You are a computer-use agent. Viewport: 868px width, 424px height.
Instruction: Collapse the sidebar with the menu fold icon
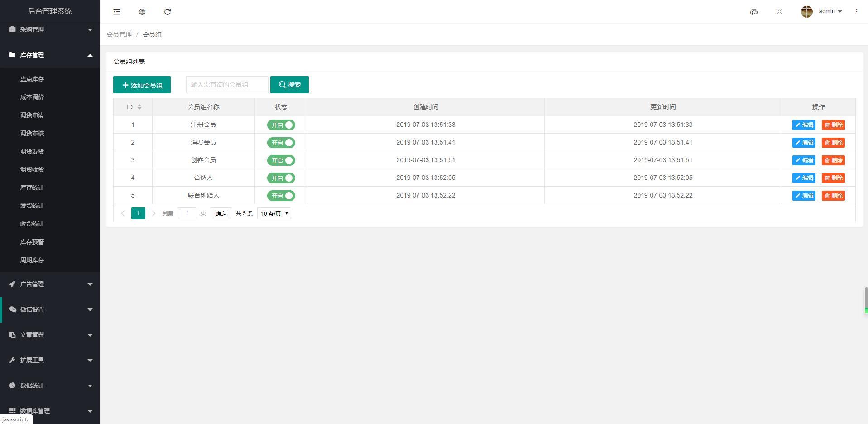point(117,12)
